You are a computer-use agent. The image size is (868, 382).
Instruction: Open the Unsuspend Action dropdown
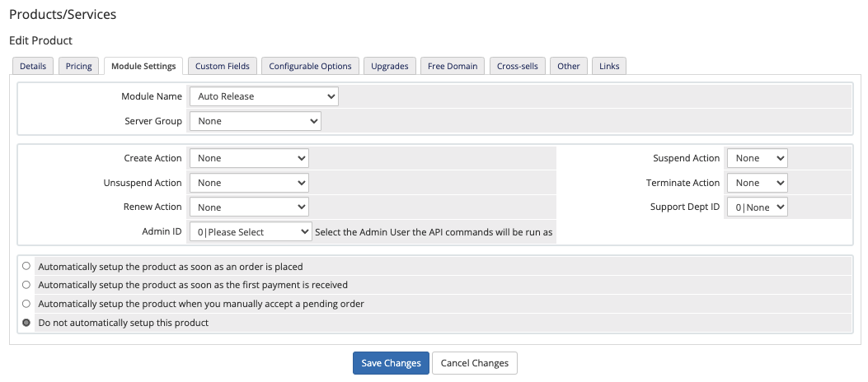249,183
